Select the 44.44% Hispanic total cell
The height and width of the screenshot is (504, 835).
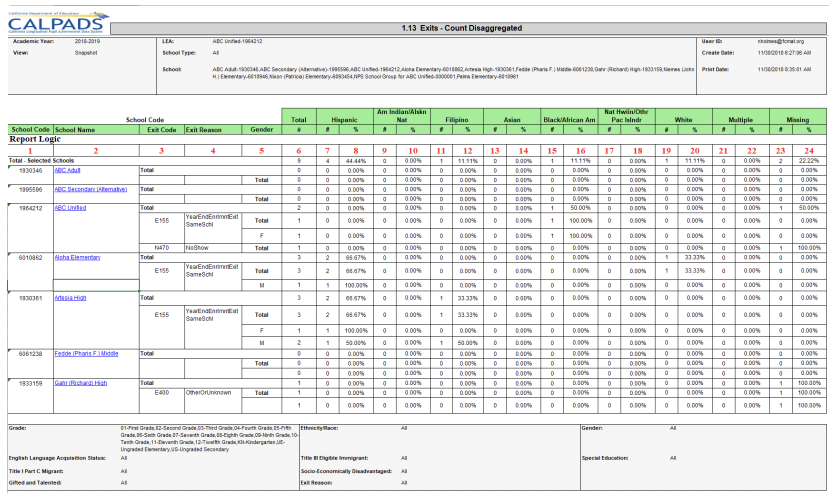pyautogui.click(x=356, y=161)
